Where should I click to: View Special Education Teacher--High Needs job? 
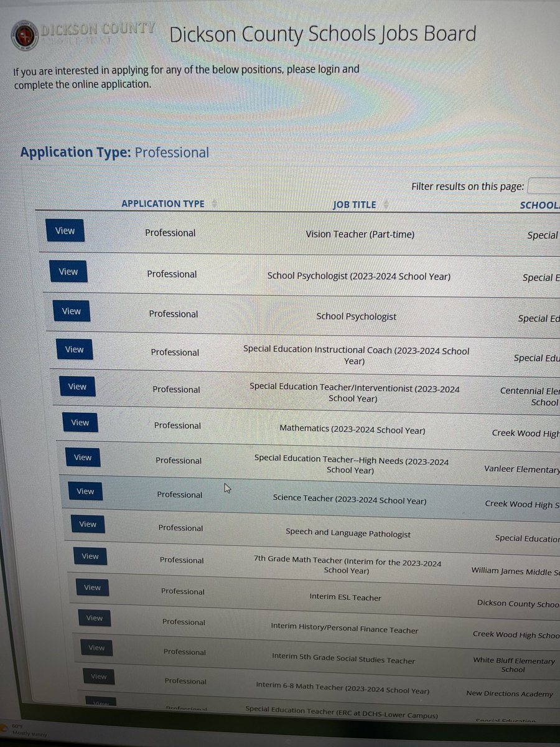tap(82, 457)
